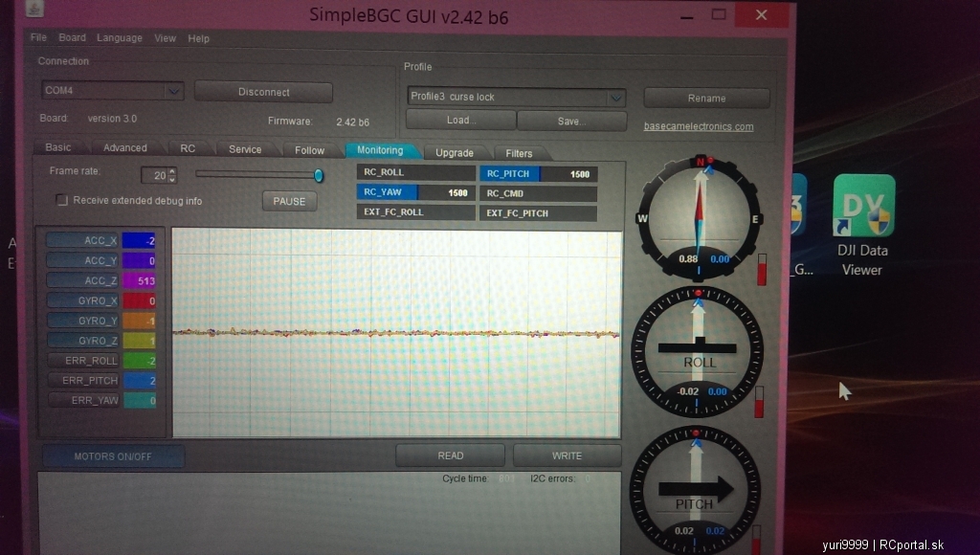Toggle the GYRO_X graph channel
This screenshot has width=980, height=555.
(x=82, y=300)
